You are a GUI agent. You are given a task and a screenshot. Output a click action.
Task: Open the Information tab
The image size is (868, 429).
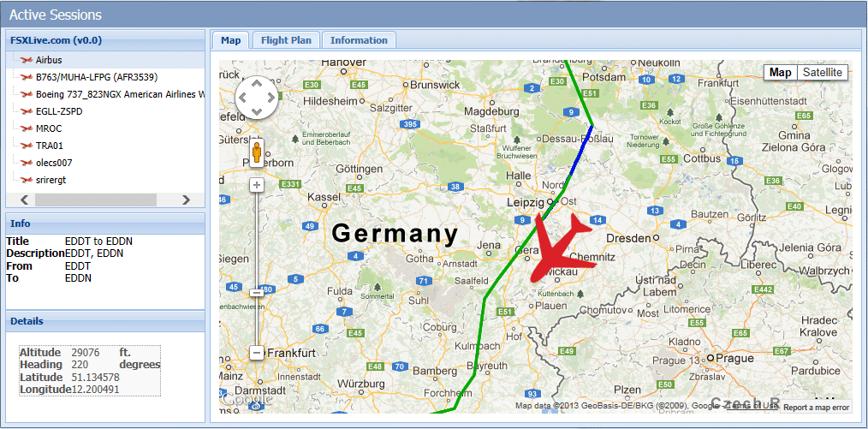(x=359, y=40)
